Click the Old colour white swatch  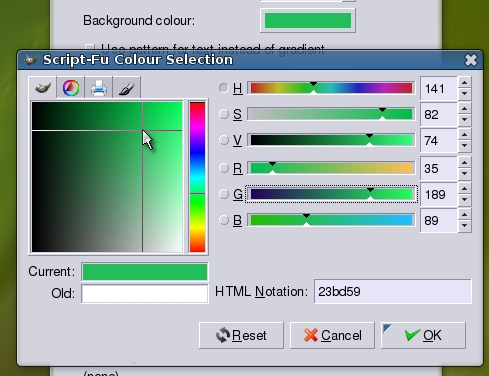[x=145, y=294]
